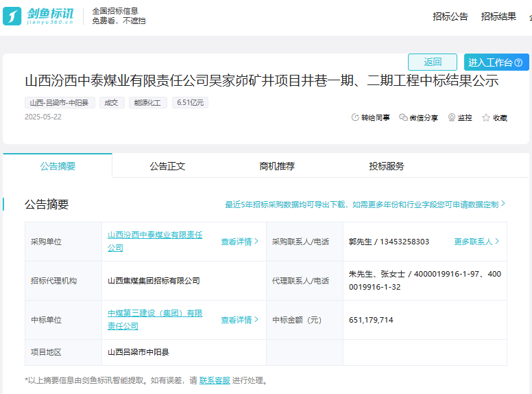This screenshot has width=532, height=394.
Task: Click the 能源化工 industry tag
Action: pos(147,103)
